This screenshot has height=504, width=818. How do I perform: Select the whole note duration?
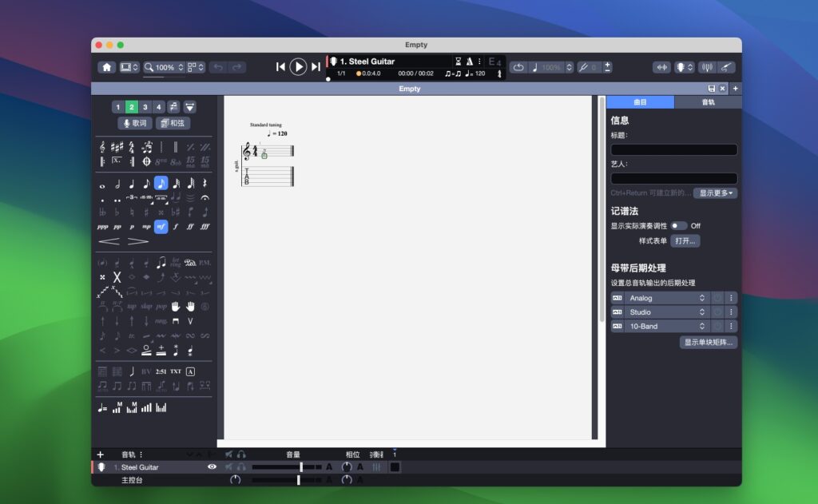point(102,184)
